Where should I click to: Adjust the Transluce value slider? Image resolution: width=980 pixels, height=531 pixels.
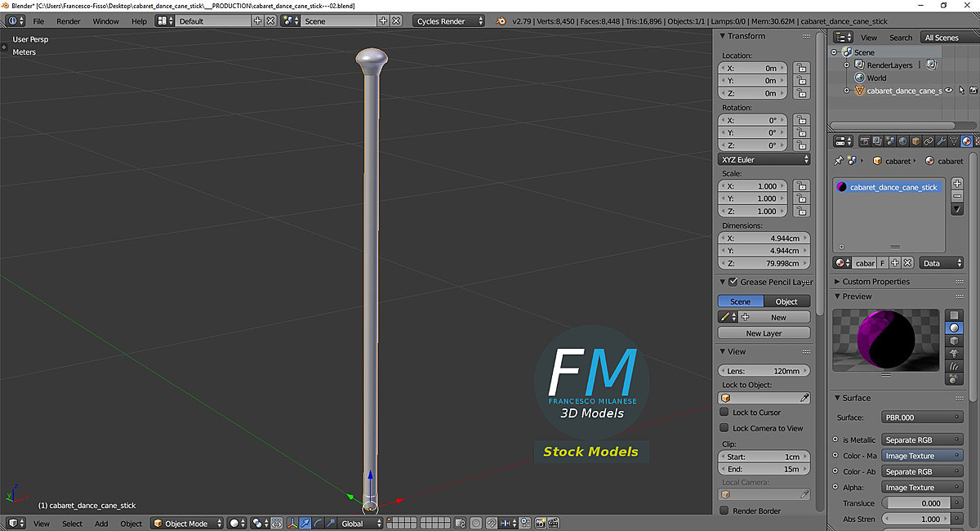tap(916, 503)
